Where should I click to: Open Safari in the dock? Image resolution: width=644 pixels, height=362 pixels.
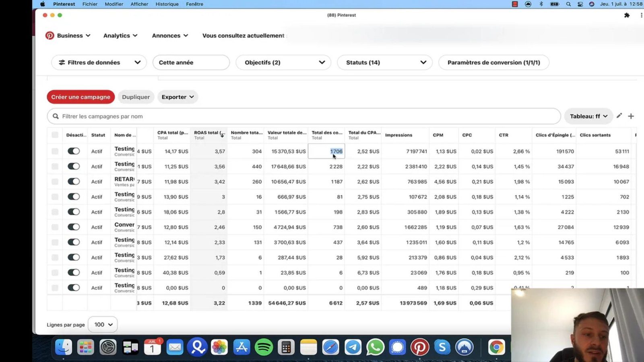pyautogui.click(x=331, y=347)
